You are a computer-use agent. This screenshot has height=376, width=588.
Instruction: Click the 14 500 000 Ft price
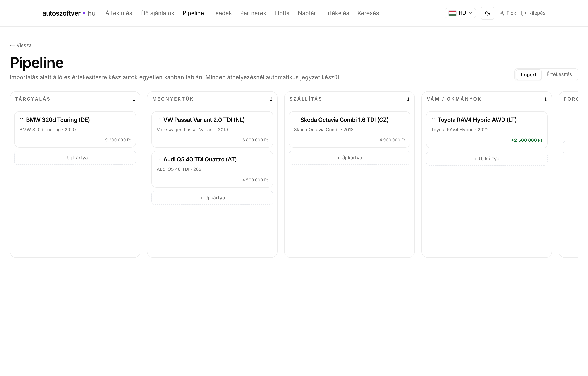(254, 180)
